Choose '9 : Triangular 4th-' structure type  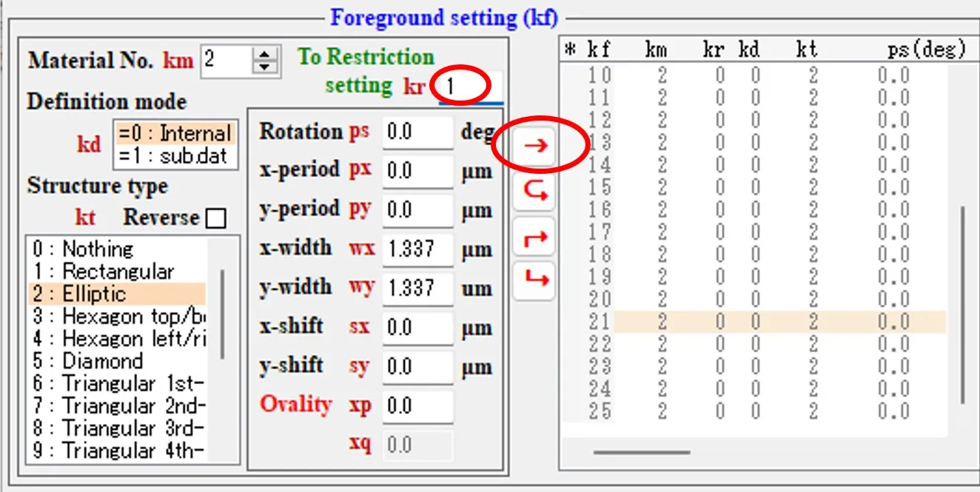(x=117, y=450)
